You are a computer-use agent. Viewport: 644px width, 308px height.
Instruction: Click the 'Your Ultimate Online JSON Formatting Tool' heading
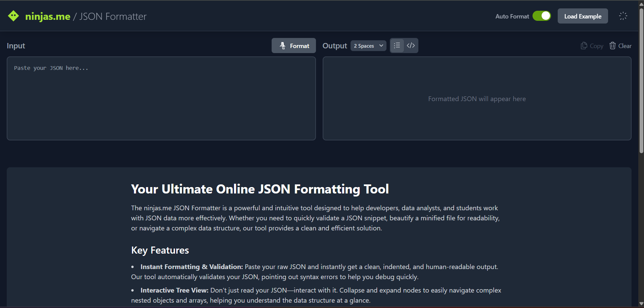coord(260,189)
